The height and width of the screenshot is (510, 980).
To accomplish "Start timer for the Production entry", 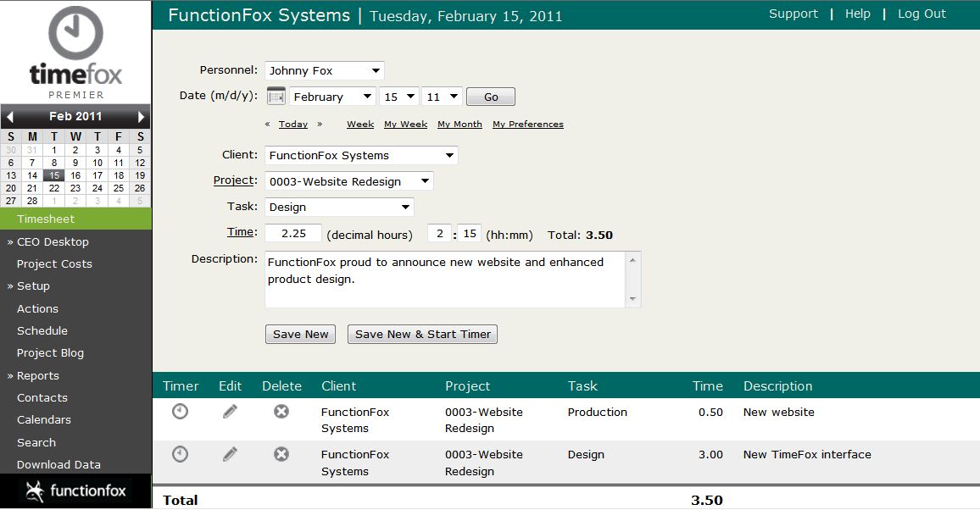I will point(180,412).
